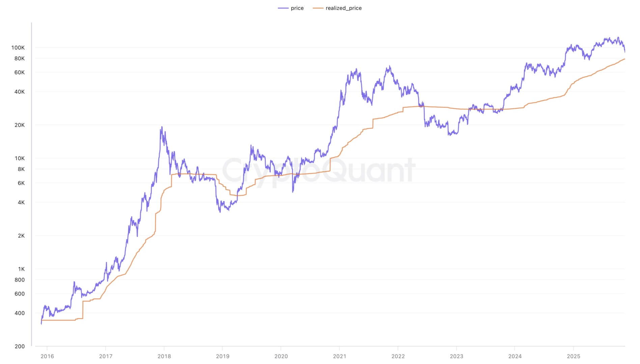Image resolution: width=640 pixels, height=364 pixels.
Task: Click the CryptoQuant watermark in the chart
Action: [x=318, y=171]
